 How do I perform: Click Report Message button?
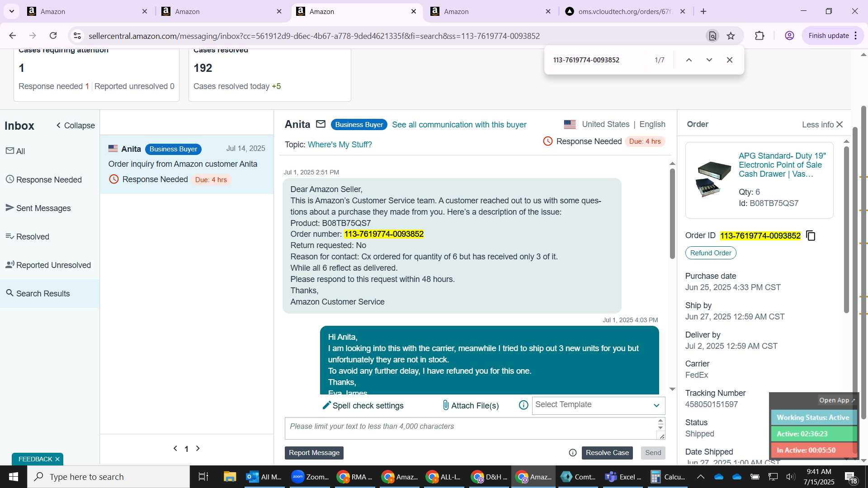click(314, 453)
